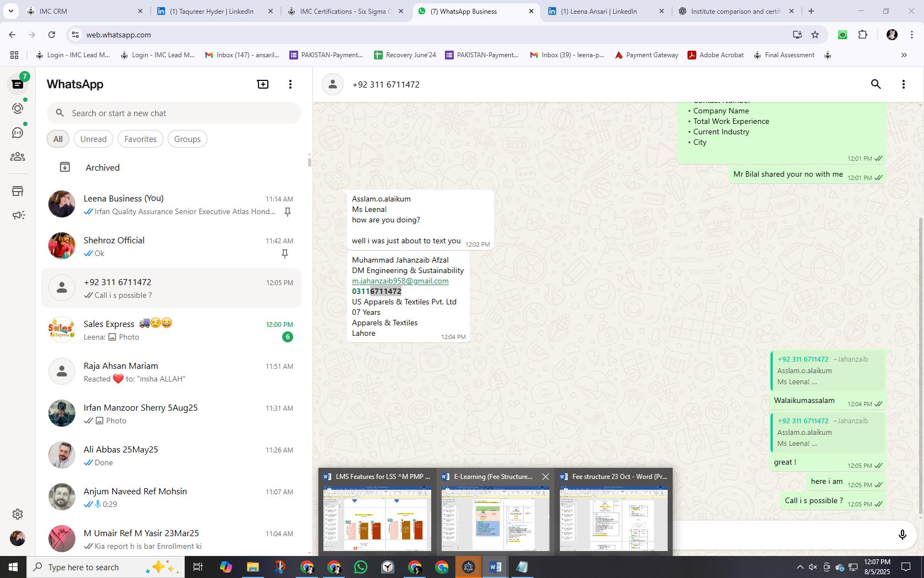Switch to IMC Certifications Six Sigma tab
This screenshot has width=924, height=578.
(345, 11)
